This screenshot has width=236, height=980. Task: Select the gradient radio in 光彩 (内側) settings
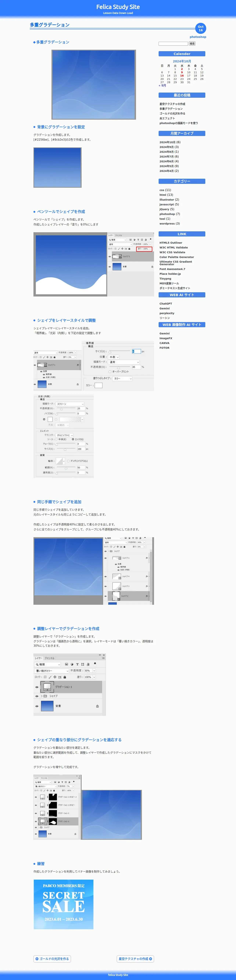pos(56,419)
